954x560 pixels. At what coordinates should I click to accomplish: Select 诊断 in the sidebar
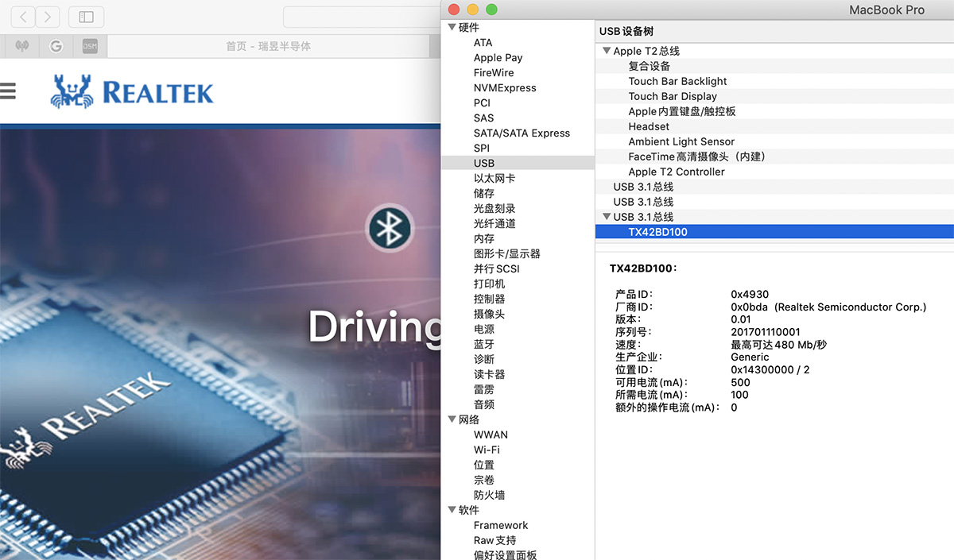483,360
